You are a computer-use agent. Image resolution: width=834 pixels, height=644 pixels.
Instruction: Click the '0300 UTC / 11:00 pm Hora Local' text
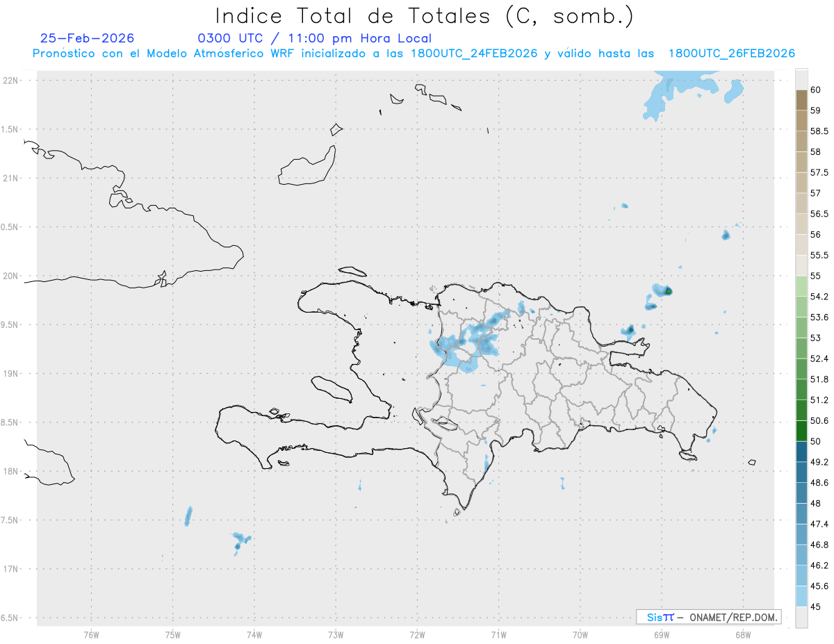[315, 38]
